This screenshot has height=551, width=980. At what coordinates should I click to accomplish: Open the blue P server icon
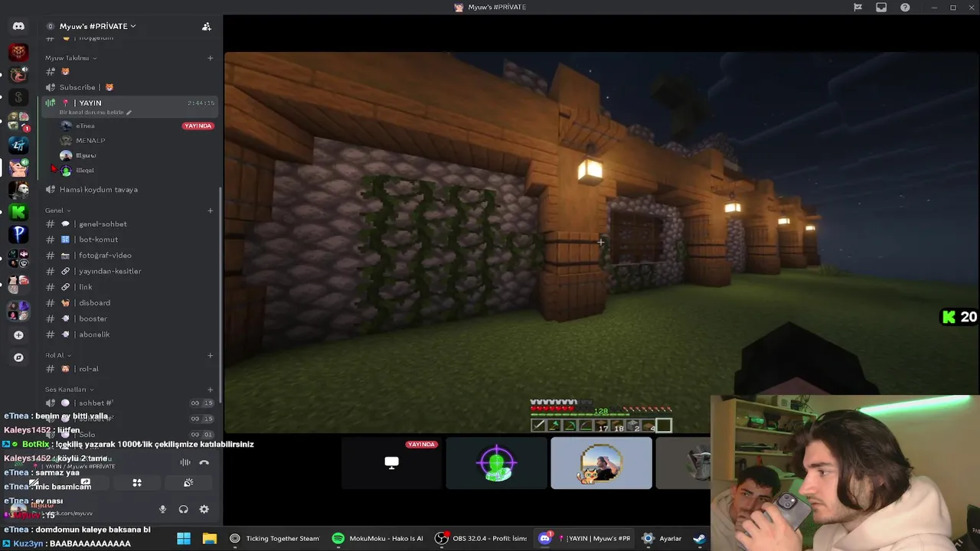click(x=18, y=233)
